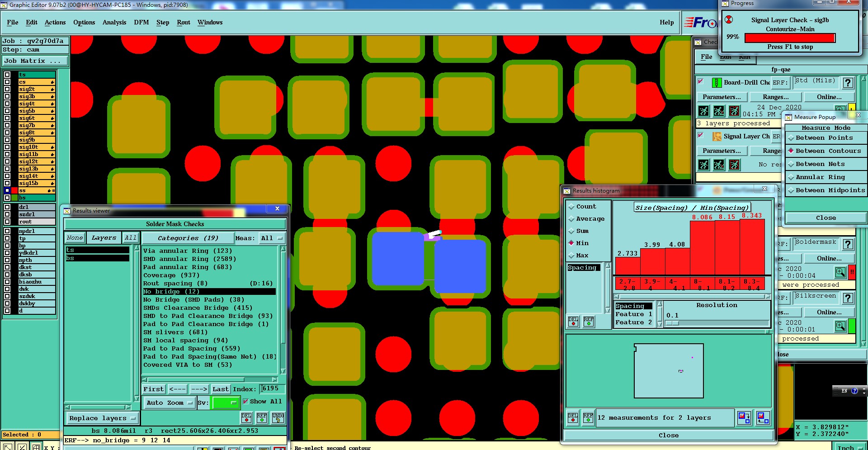Screen dimensions: 868x450
Task: Click REF icon left of measurements text
Action: (x=588, y=418)
